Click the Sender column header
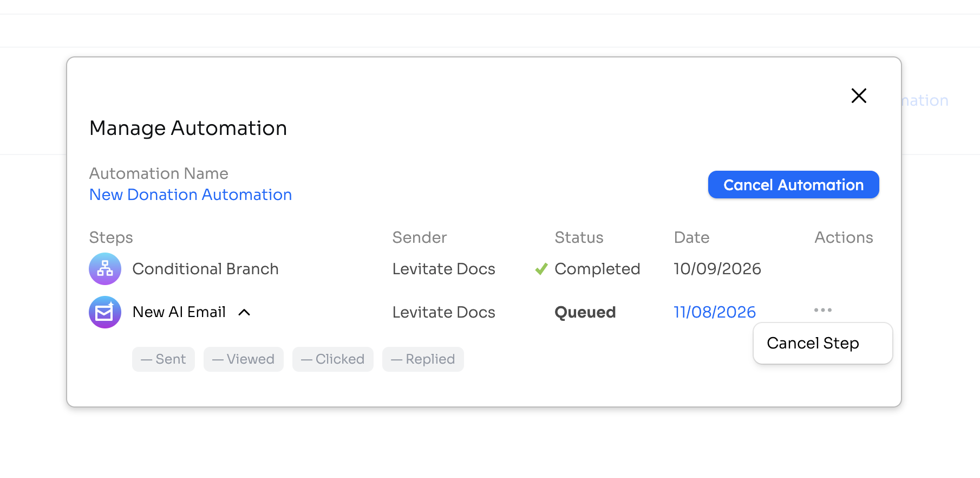Screen dimensions: 980x478 (420, 237)
